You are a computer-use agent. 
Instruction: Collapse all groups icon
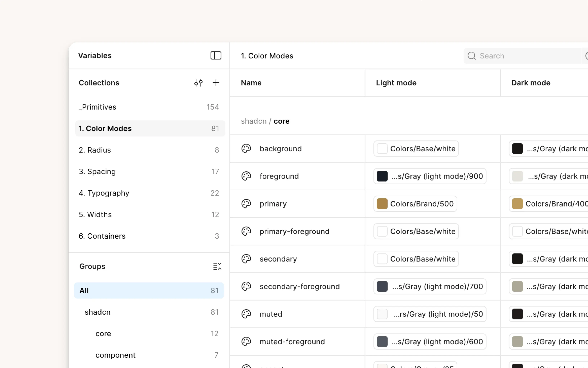(217, 266)
